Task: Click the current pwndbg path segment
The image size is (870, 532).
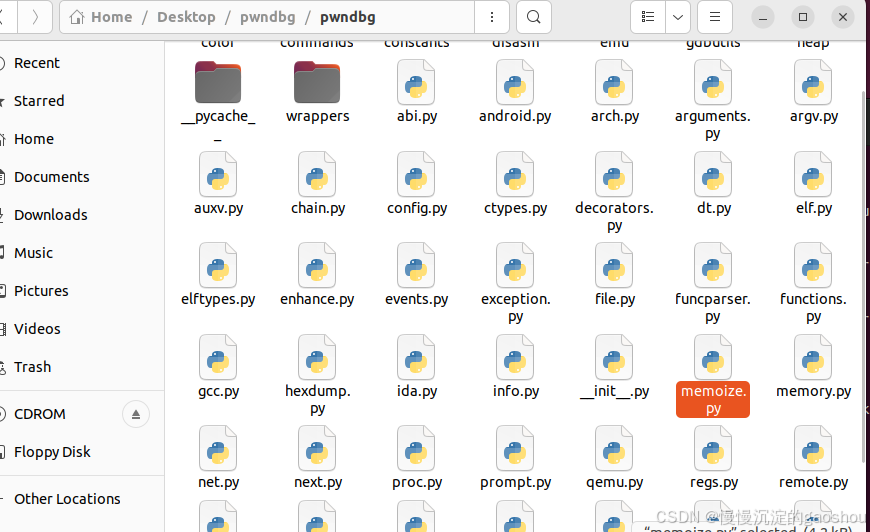Action: pyautogui.click(x=347, y=17)
